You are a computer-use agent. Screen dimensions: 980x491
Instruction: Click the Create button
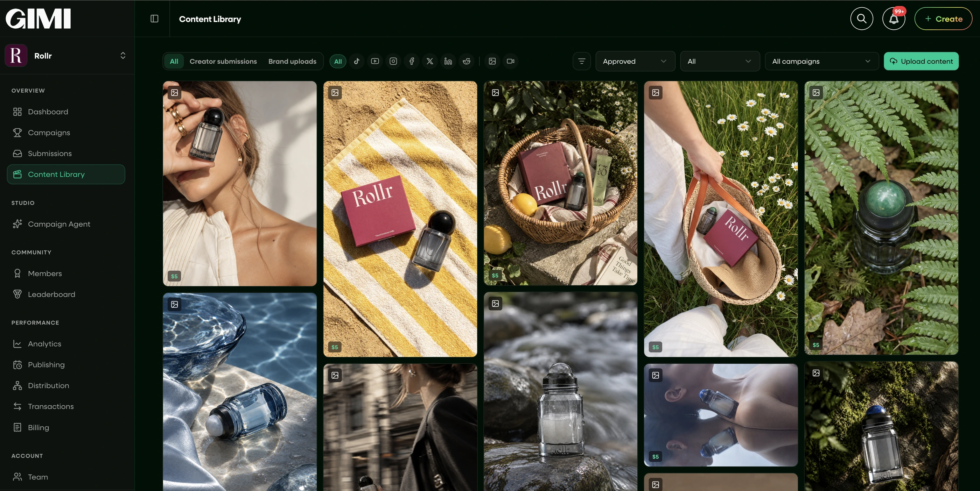click(x=943, y=19)
